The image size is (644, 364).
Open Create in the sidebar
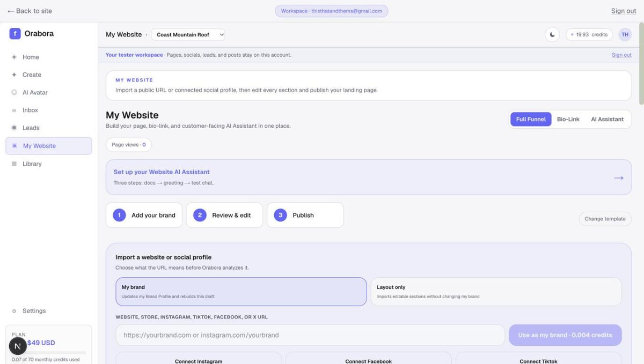(x=49, y=75)
